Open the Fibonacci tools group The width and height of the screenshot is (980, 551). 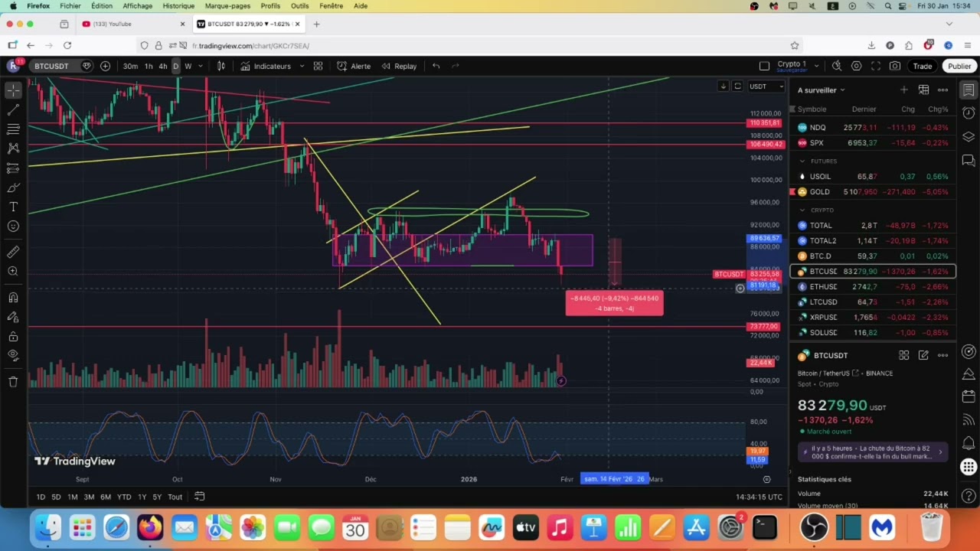point(13,129)
